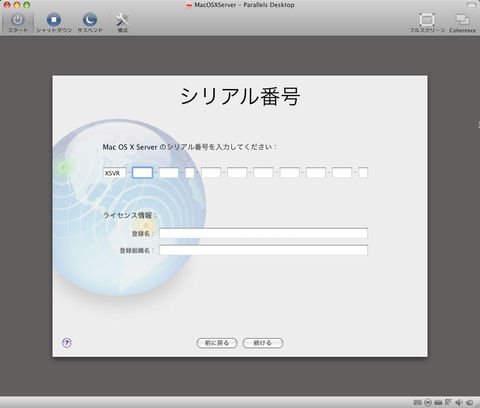This screenshot has width=480, height=408.
Task: Click the スタート power icon
Action: [18, 20]
